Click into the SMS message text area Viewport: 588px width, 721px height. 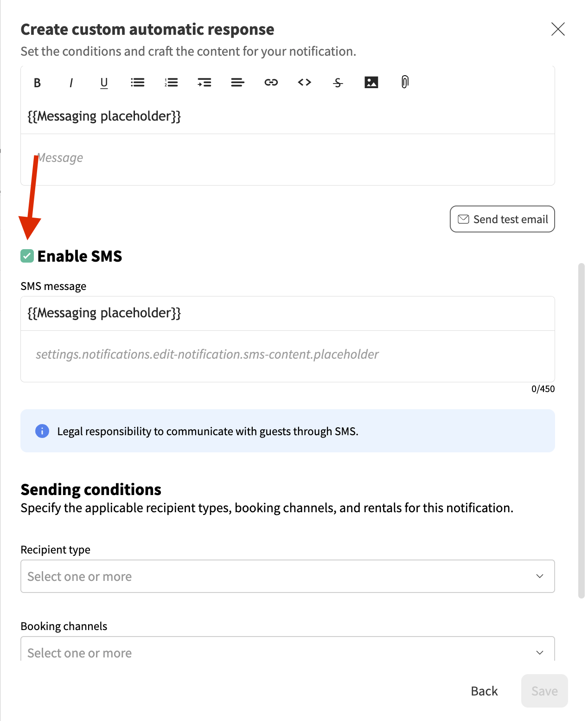coord(288,355)
